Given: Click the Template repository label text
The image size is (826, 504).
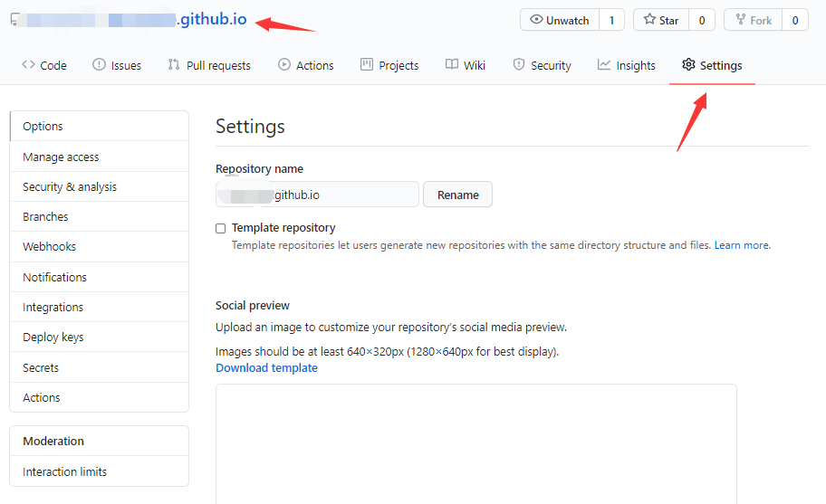Looking at the screenshot, I should pos(283,228).
